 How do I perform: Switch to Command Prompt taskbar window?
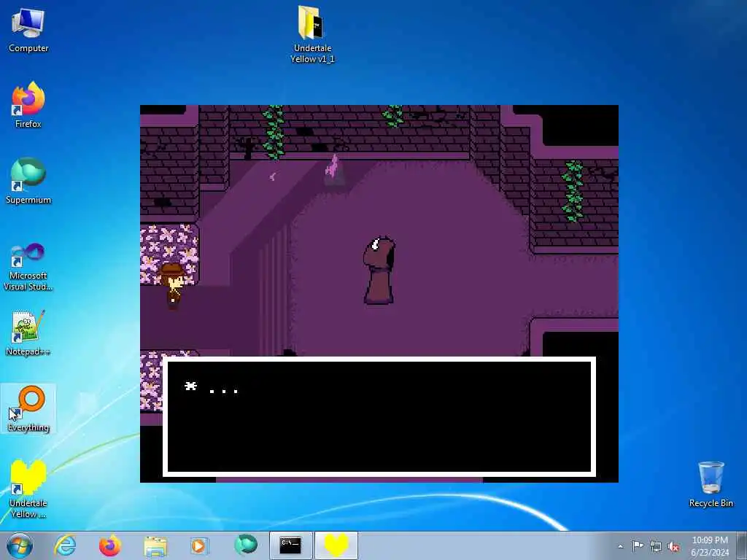290,545
